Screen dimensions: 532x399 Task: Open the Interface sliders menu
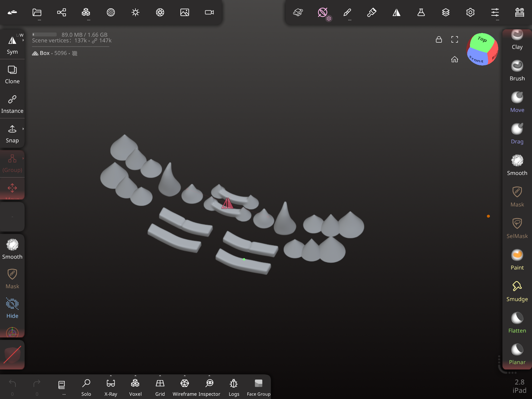pyautogui.click(x=495, y=12)
